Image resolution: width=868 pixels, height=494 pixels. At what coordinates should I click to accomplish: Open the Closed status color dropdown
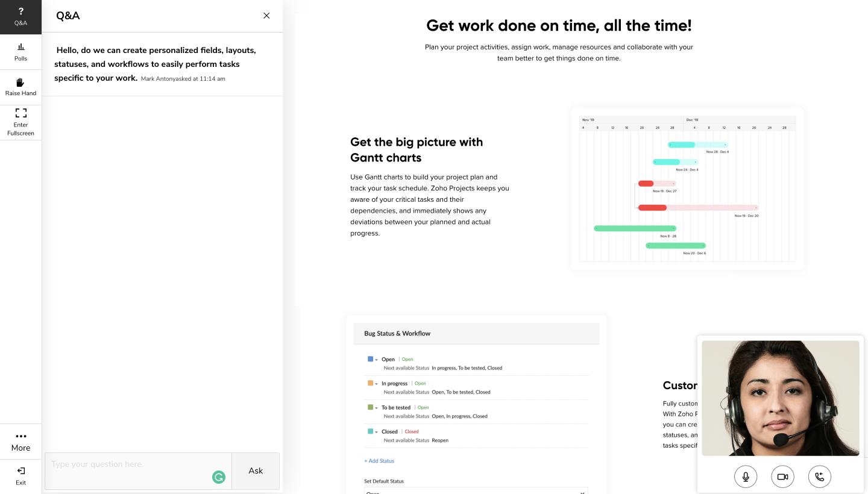tap(376, 432)
